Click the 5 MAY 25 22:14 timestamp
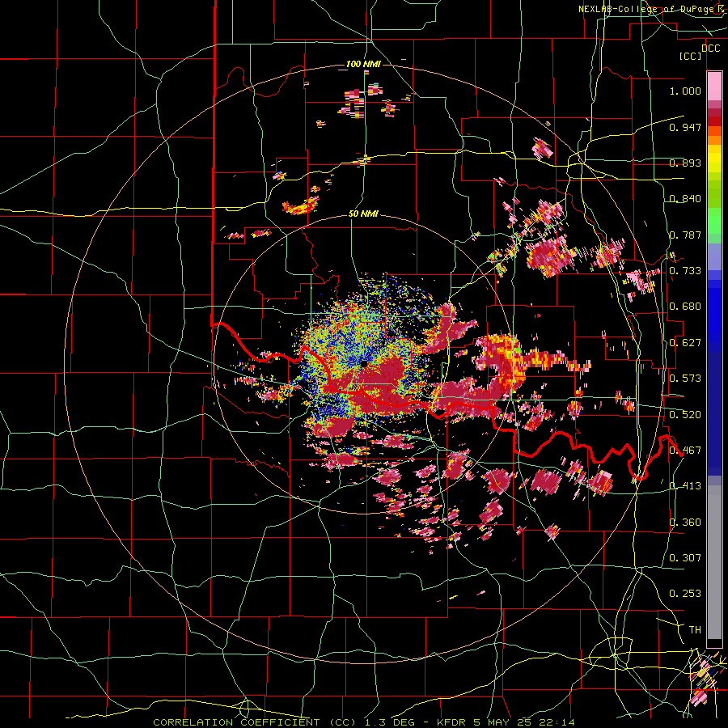The height and width of the screenshot is (728, 728). [524, 722]
